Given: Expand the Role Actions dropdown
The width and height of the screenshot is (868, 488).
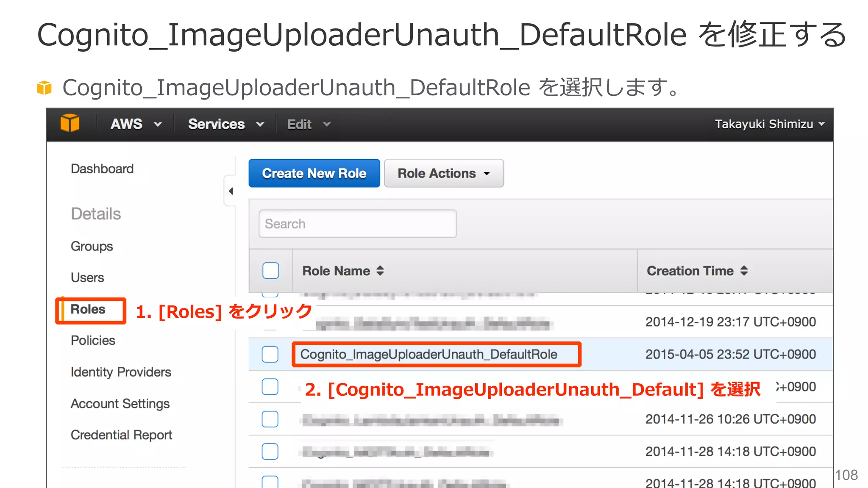Looking at the screenshot, I should pos(444,173).
